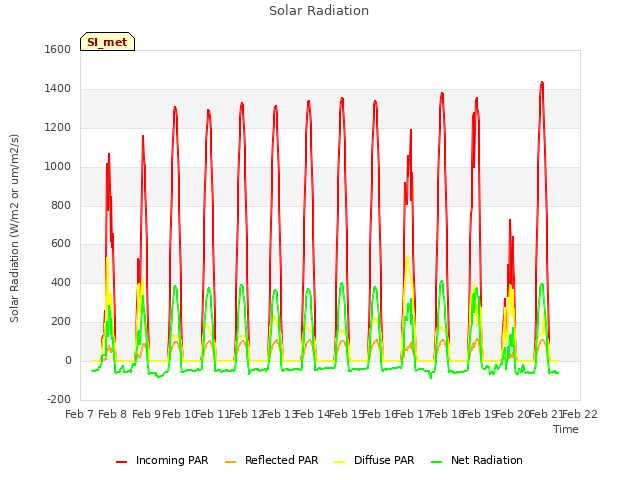Select the red Incoming PAR legend swatch
640x480 pixels.
pyautogui.click(x=121, y=462)
